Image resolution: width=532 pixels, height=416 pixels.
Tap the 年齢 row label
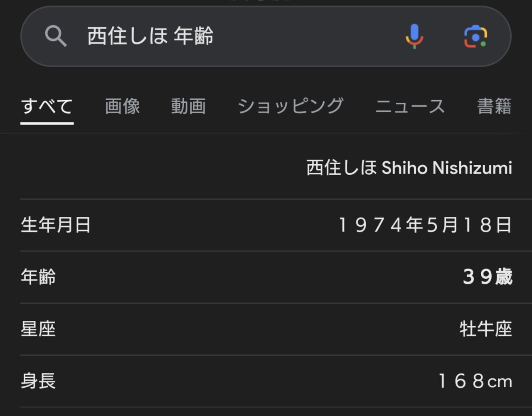[x=38, y=277]
